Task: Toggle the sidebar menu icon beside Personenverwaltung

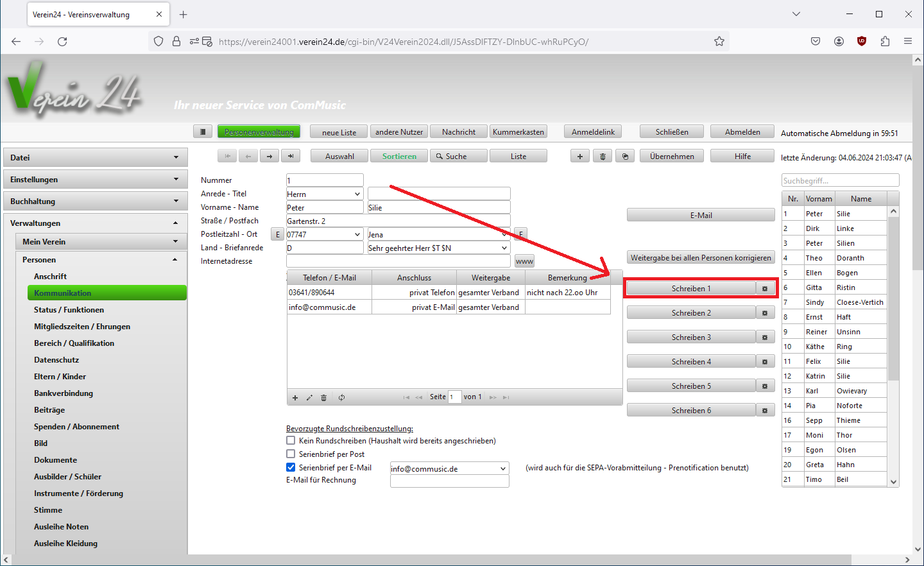Action: [x=202, y=132]
